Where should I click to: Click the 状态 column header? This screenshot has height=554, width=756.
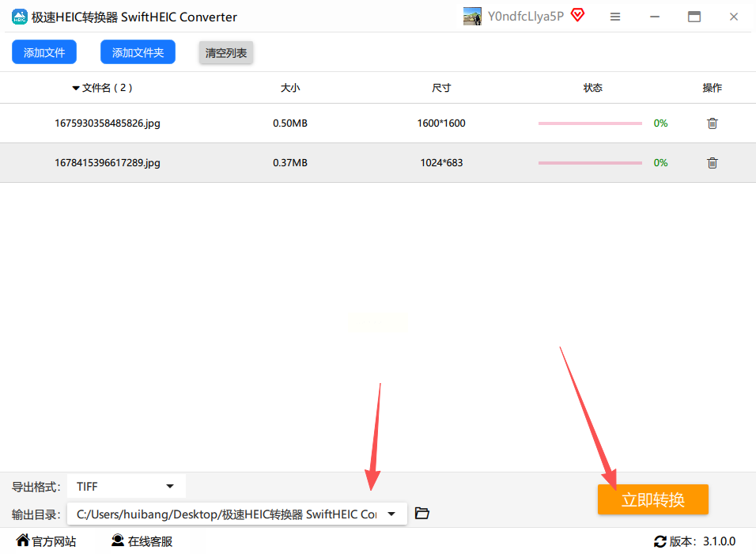(x=592, y=88)
